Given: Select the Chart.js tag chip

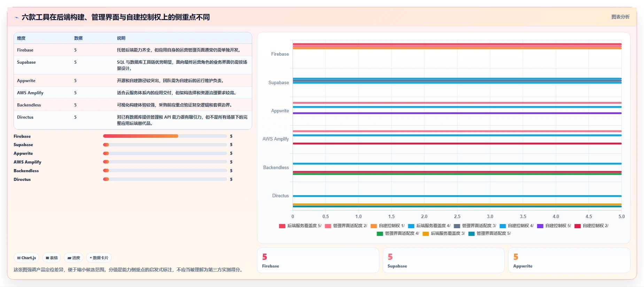Looking at the screenshot, I should (26, 258).
